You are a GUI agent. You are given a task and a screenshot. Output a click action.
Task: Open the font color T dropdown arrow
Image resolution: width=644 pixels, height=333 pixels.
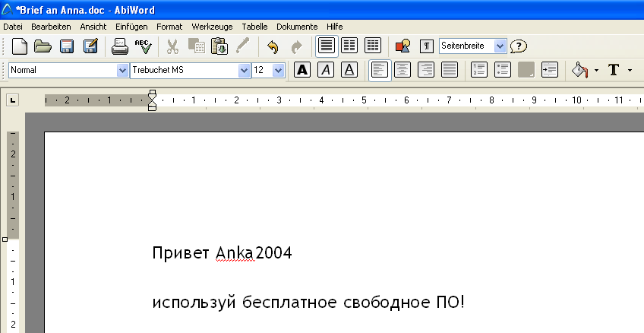coord(630,70)
